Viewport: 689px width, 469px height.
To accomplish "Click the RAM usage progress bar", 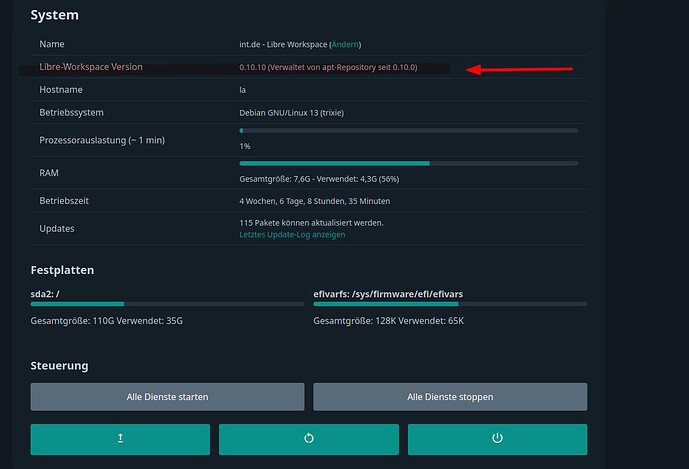I will tap(408, 163).
